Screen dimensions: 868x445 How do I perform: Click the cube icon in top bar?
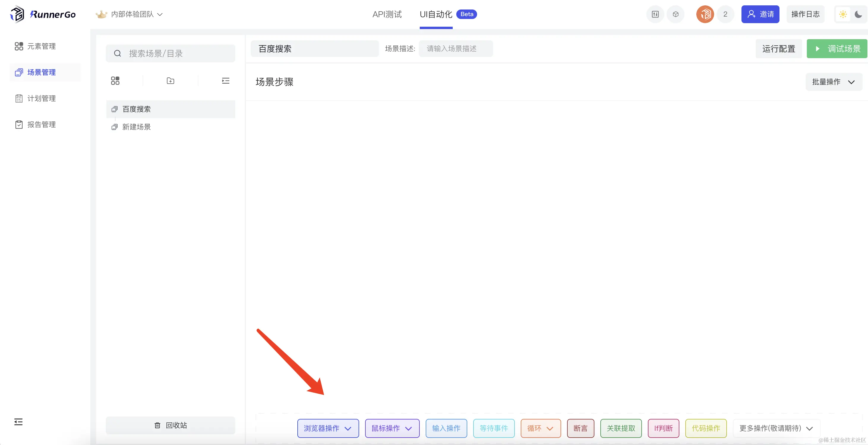coord(676,14)
